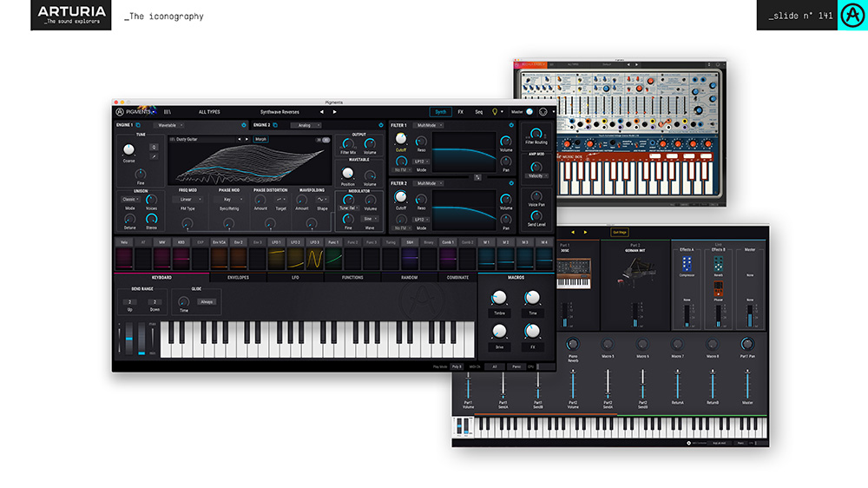Viewport: 868px width, 488px height.
Task: Select previous wavetable arrow beside Dusty Guitar
Action: (x=240, y=139)
